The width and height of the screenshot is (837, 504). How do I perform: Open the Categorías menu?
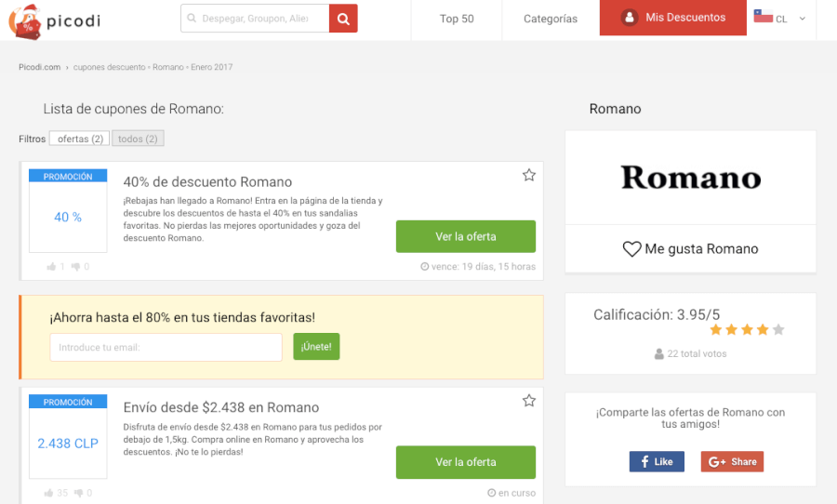pyautogui.click(x=550, y=19)
